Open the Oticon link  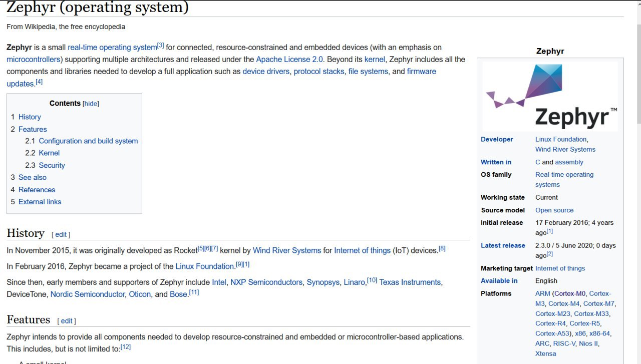[x=140, y=294]
